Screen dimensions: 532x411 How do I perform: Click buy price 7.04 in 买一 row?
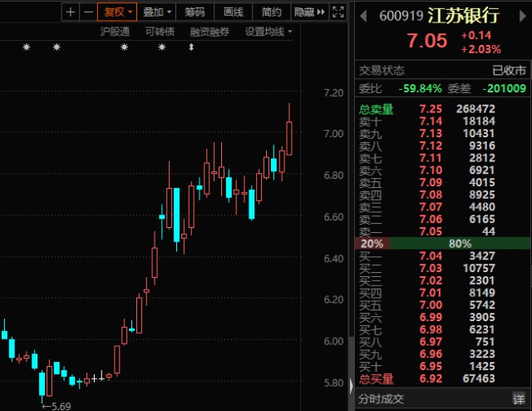point(431,255)
